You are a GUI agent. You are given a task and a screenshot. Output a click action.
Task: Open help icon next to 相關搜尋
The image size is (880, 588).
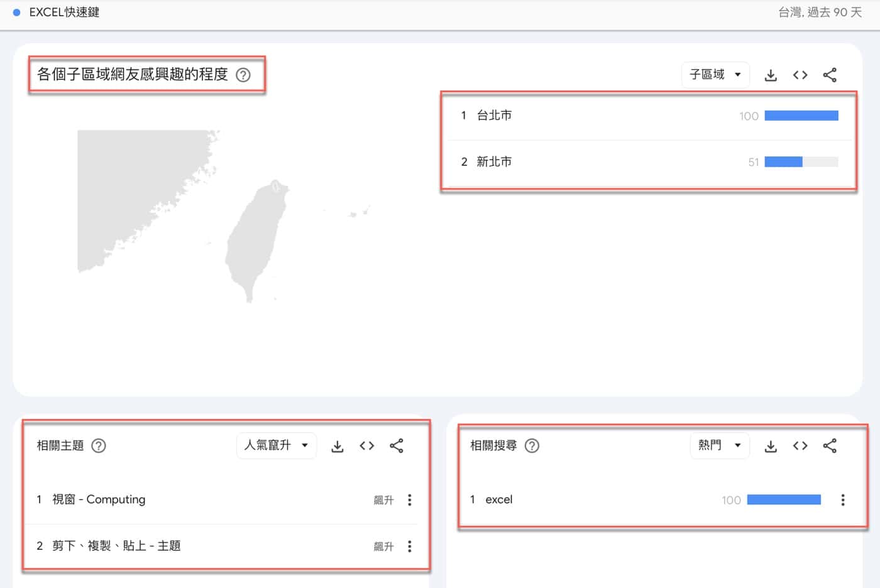click(x=532, y=446)
